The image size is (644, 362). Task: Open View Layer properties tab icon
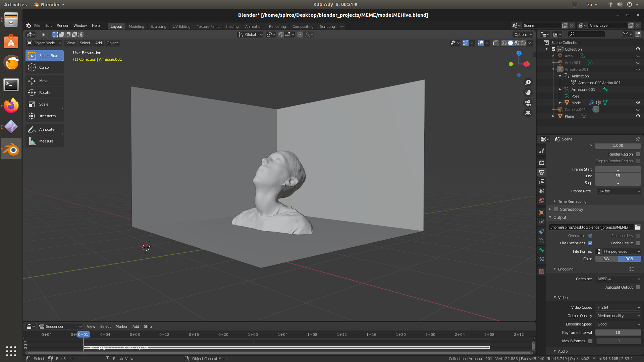542,182
